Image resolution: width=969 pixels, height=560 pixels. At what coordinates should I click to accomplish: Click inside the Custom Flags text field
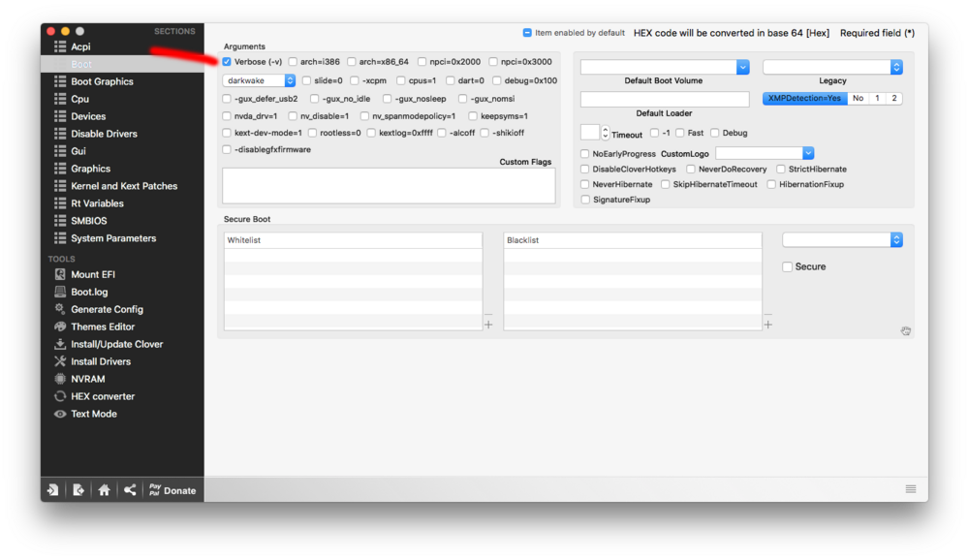pyautogui.click(x=388, y=184)
